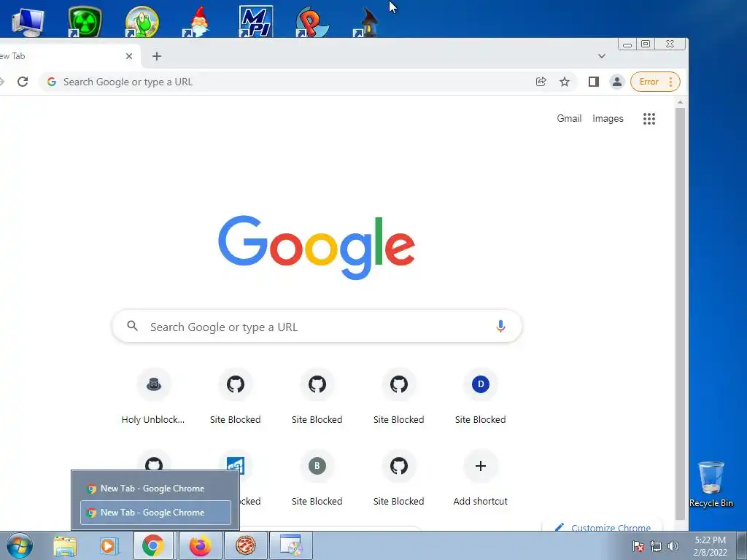The width and height of the screenshot is (747, 560).
Task: Close the New Tab tab
Action: [x=129, y=56]
